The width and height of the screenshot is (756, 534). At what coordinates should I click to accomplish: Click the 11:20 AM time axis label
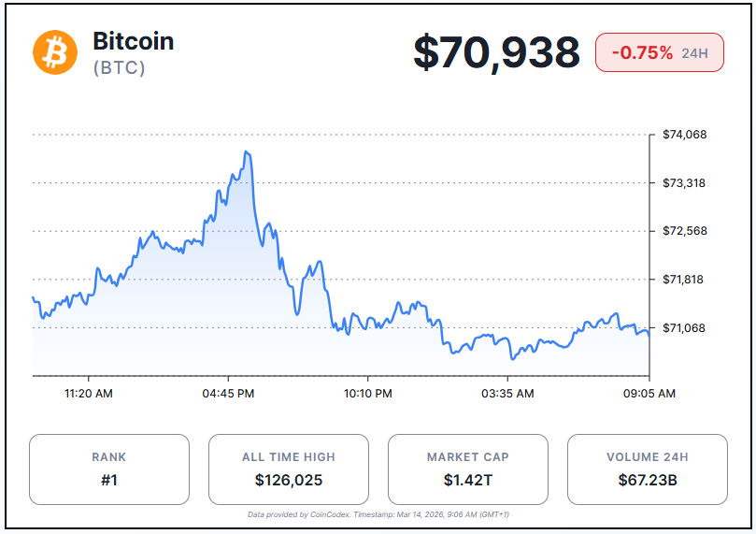(89, 394)
